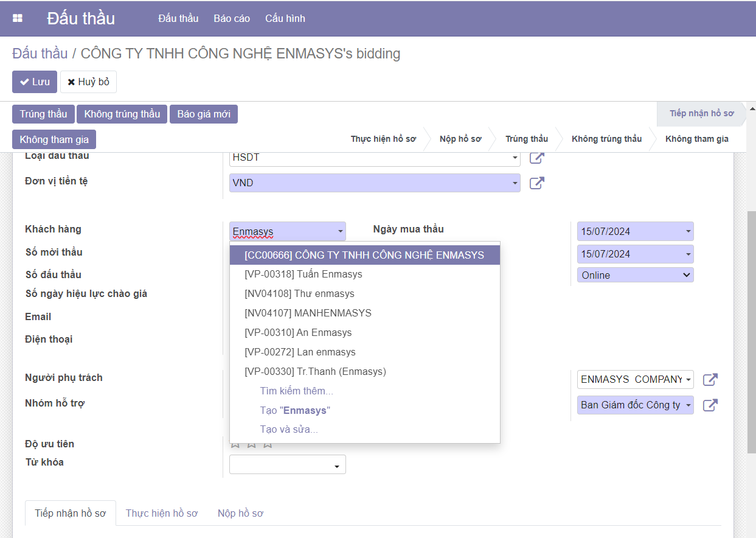Click the Nộp hồ sơ status stage
Image resolution: width=756 pixels, height=538 pixels.
point(460,139)
